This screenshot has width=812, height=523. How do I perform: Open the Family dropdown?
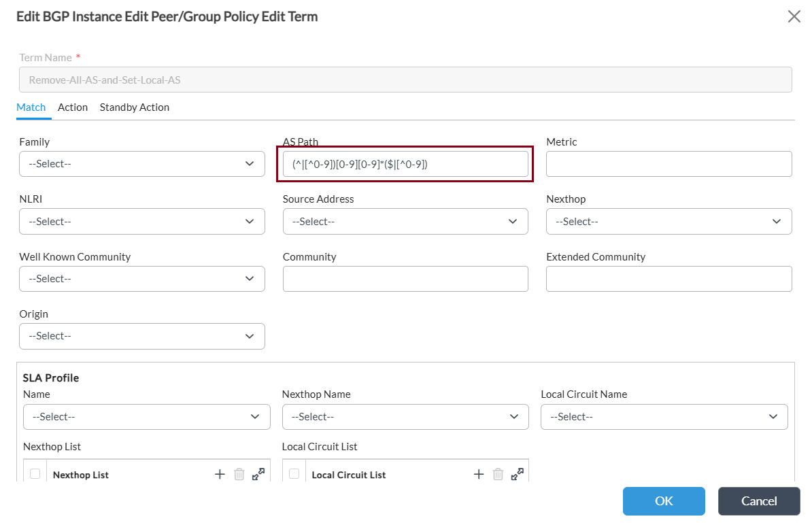(142, 164)
